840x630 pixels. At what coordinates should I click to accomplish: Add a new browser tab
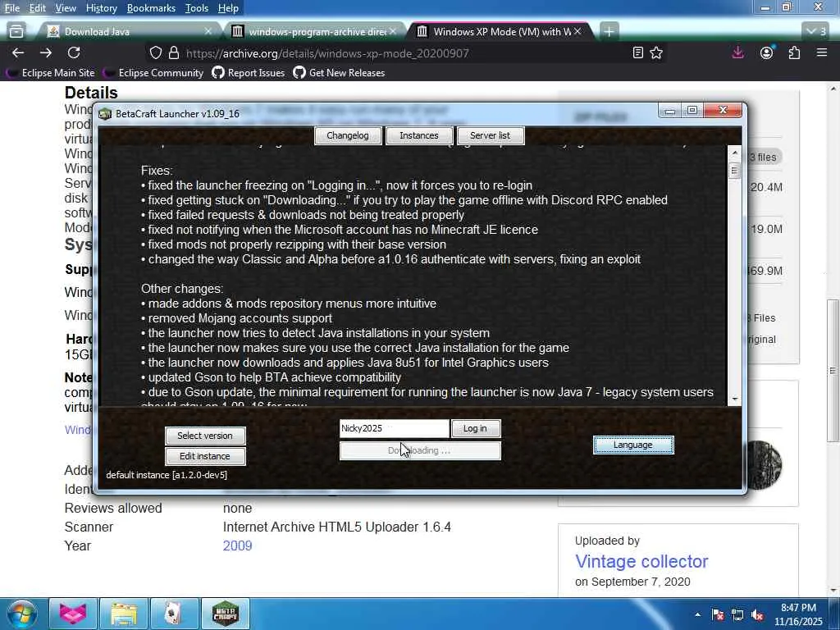coord(609,32)
